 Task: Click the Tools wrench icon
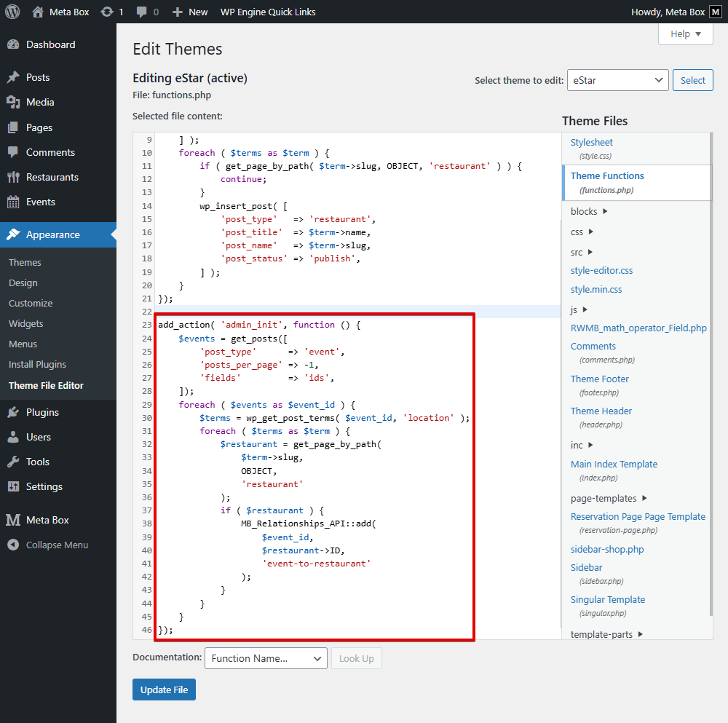tap(13, 462)
